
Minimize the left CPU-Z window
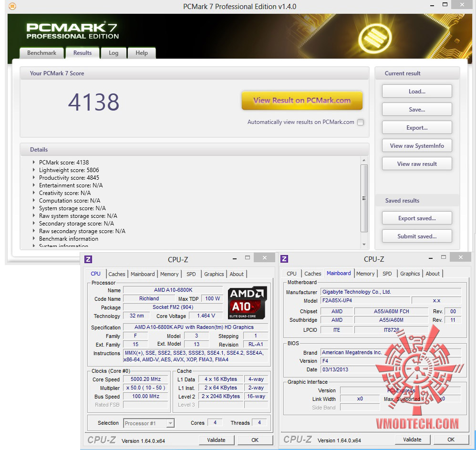point(234,259)
